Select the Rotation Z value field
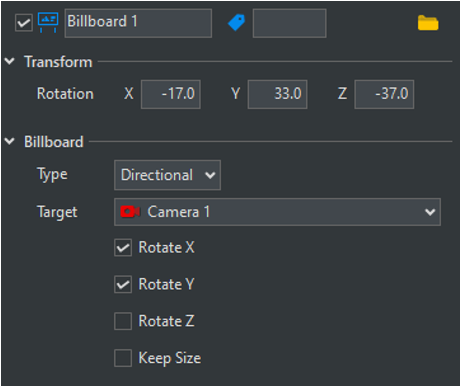460x386 pixels. (x=384, y=94)
